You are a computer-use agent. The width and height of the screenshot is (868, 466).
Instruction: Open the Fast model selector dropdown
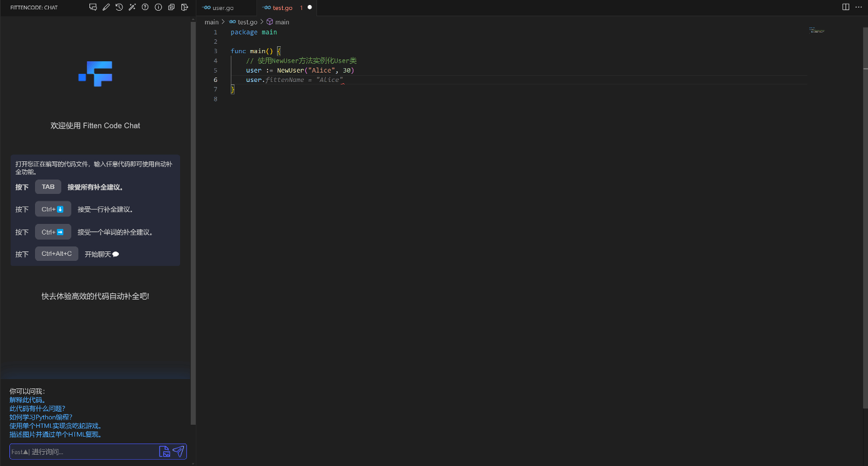click(19, 452)
